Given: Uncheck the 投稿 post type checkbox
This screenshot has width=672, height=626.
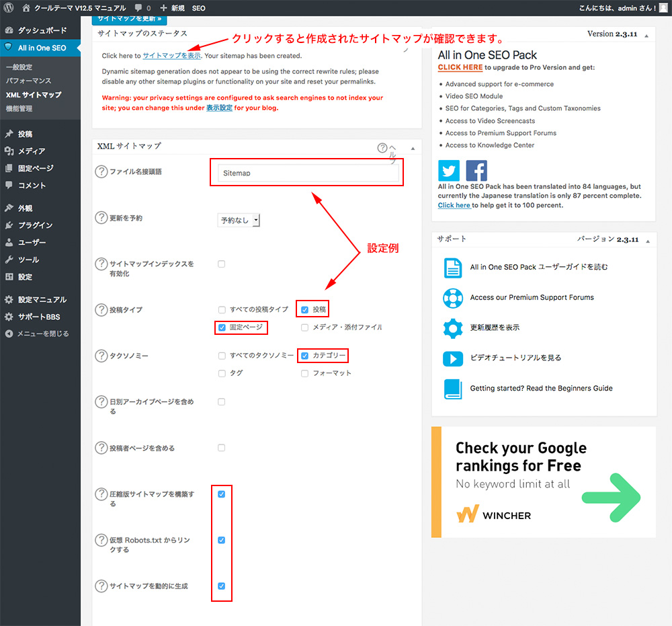Looking at the screenshot, I should tap(304, 309).
